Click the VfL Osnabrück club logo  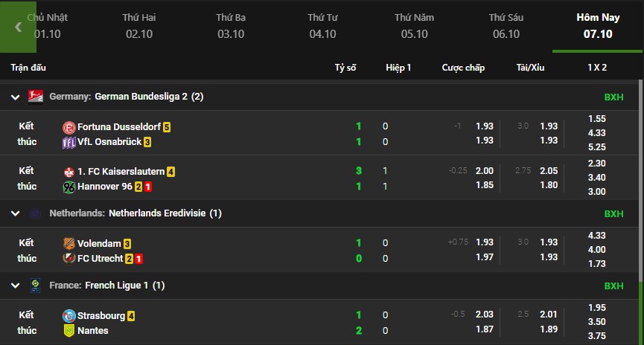pos(69,142)
